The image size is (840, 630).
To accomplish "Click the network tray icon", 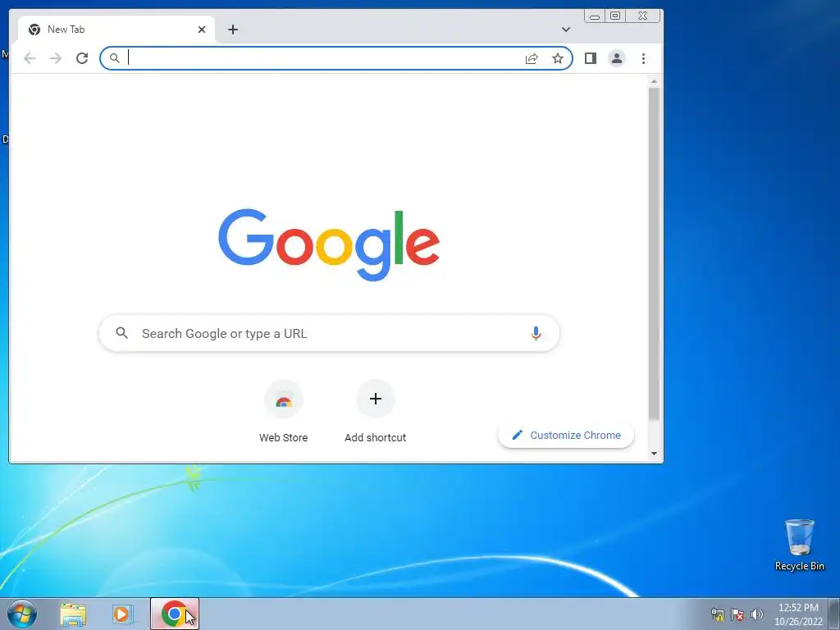I will point(717,614).
